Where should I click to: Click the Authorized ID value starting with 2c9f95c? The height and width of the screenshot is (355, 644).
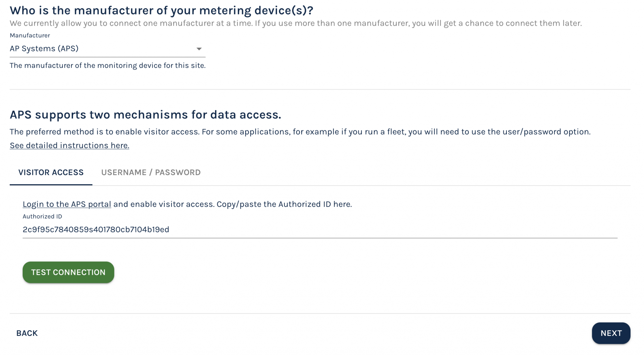coord(96,230)
